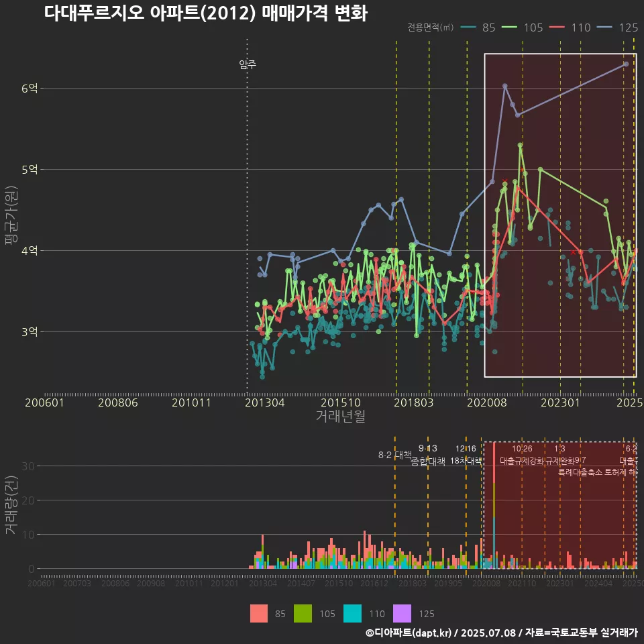Viewport: 644px width, 644px height.
Task: Click 201011 on the price chart x-axis
Action: (x=191, y=402)
